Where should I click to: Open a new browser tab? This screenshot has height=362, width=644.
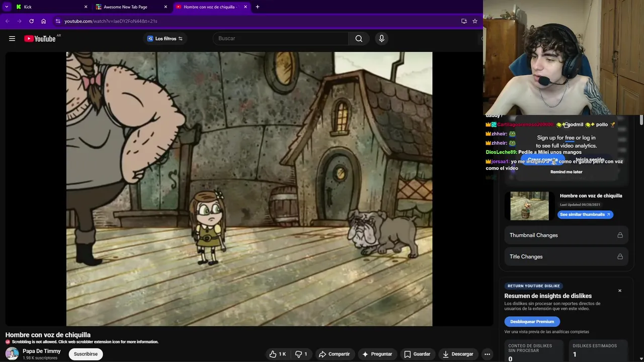tap(258, 7)
